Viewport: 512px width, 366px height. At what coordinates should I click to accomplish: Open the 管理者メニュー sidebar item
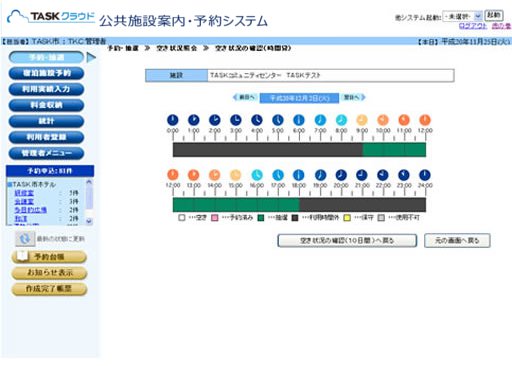click(46, 153)
